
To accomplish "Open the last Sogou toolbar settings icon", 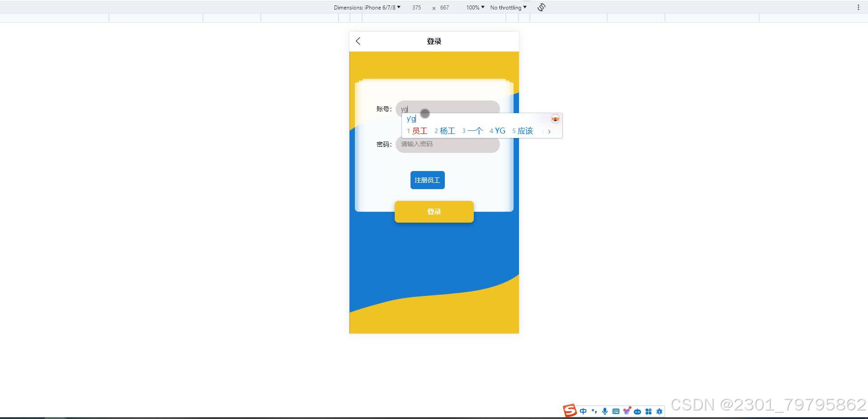I will click(659, 411).
